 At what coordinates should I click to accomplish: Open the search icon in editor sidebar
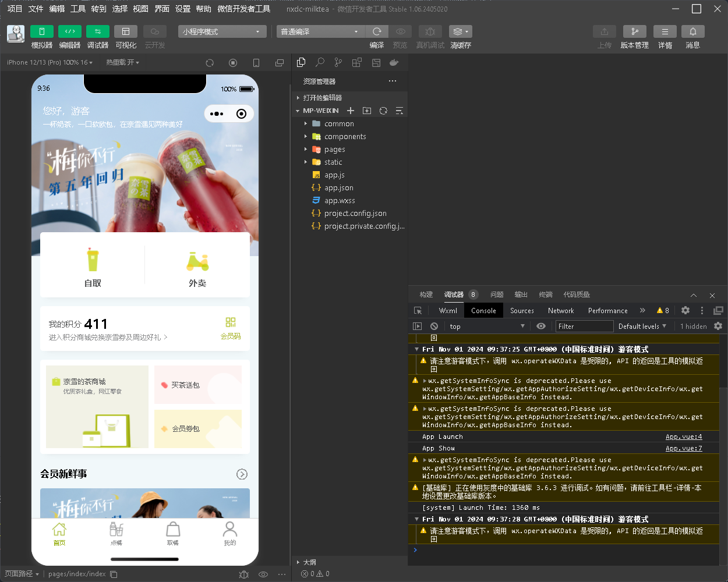[x=320, y=62]
